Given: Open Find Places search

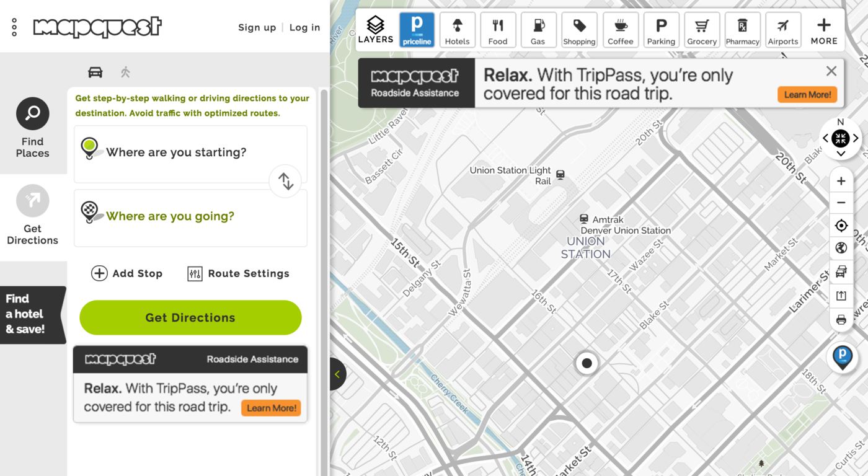Looking at the screenshot, I should tap(33, 128).
